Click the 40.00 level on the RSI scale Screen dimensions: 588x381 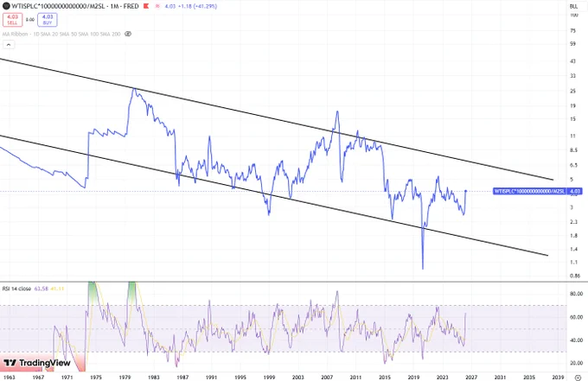pyautogui.click(x=576, y=340)
